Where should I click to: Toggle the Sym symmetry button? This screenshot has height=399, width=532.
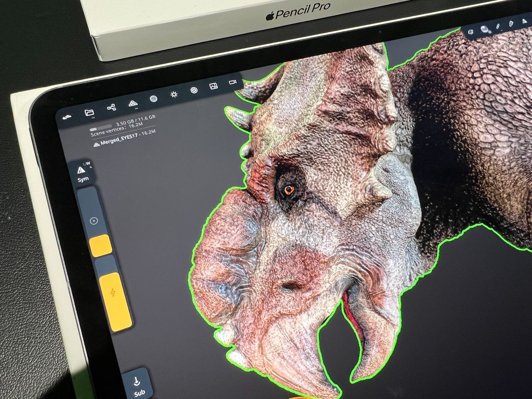click(83, 172)
